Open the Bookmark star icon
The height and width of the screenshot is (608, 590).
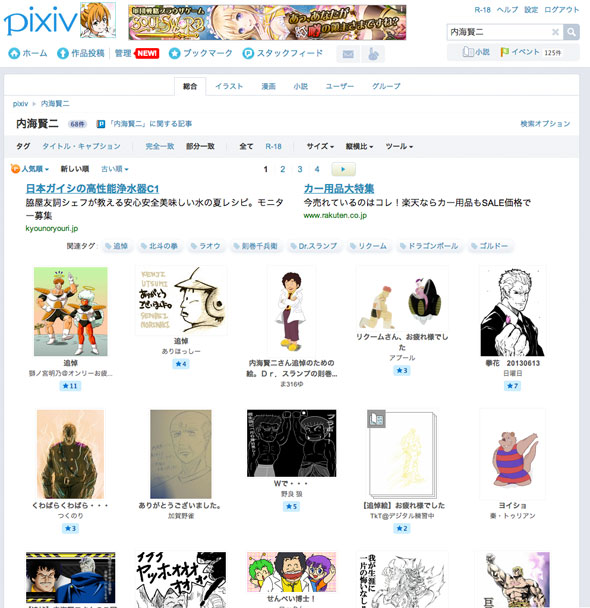pos(174,53)
